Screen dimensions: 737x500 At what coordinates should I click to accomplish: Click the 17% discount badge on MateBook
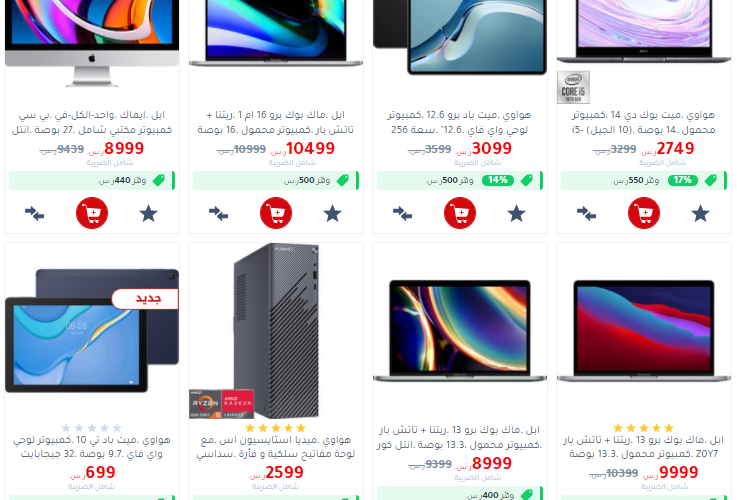tap(682, 180)
